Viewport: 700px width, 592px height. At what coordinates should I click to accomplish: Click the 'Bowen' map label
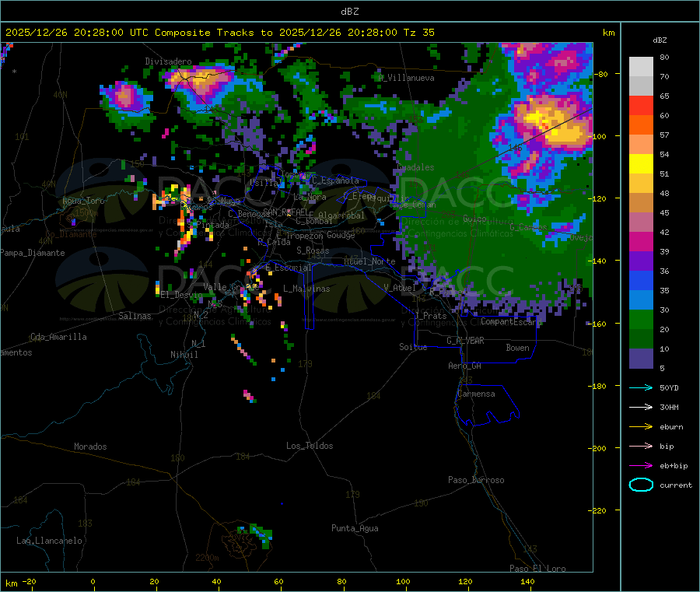(x=517, y=348)
